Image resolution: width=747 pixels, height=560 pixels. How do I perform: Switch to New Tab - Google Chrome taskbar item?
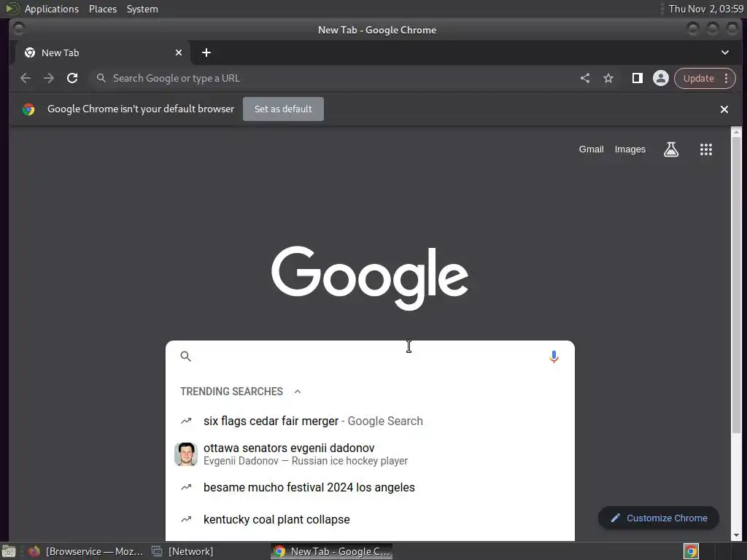(332, 551)
